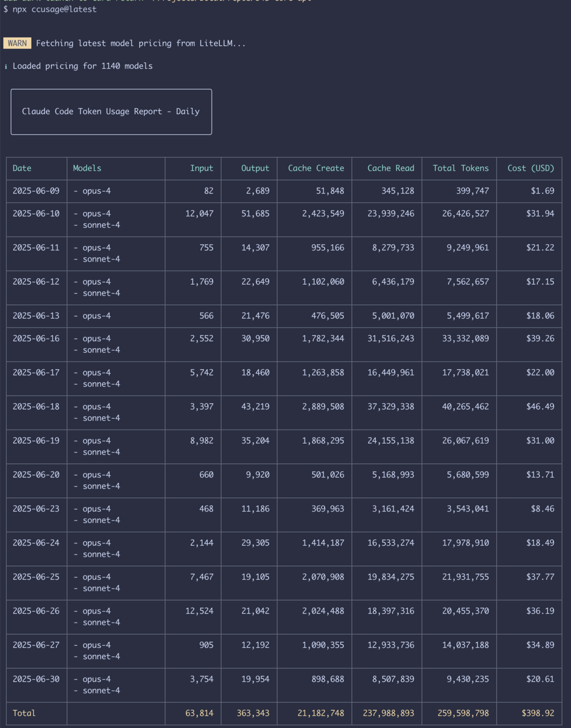
Task: Click the $31.00 cost value
Action: coord(540,440)
